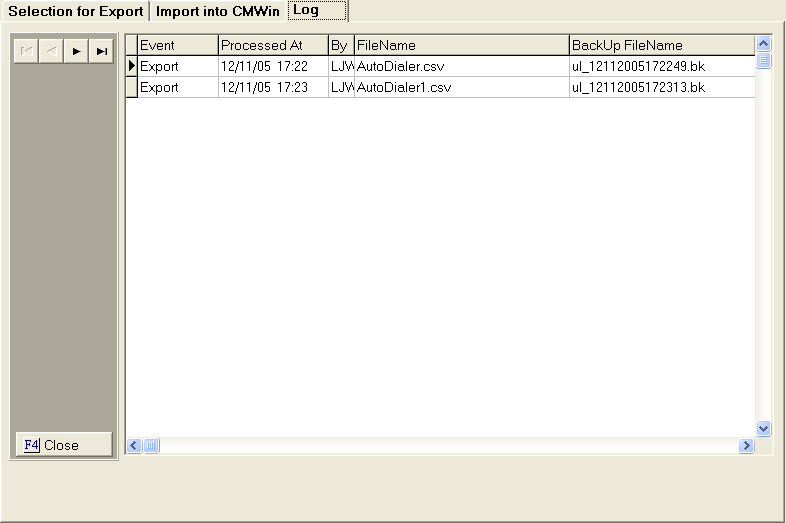Image resolution: width=786 pixels, height=523 pixels.
Task: Jump to last record navigator button
Action: pyautogui.click(x=101, y=51)
